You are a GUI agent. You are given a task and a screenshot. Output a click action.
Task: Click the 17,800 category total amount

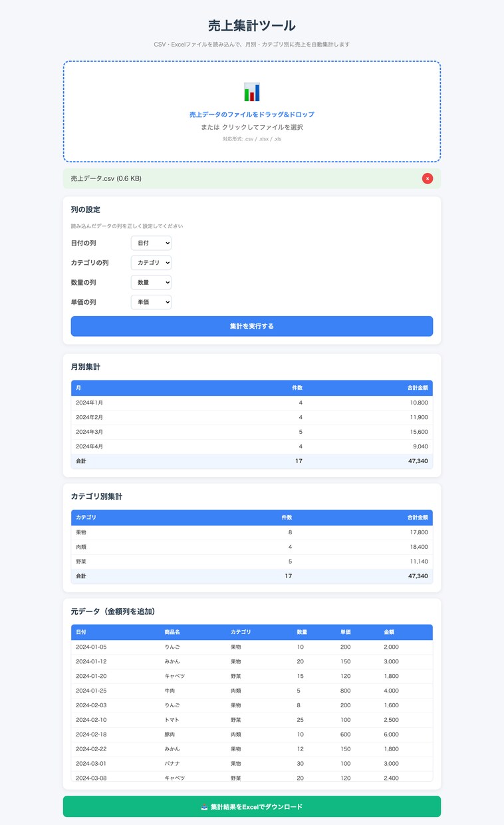click(x=419, y=532)
